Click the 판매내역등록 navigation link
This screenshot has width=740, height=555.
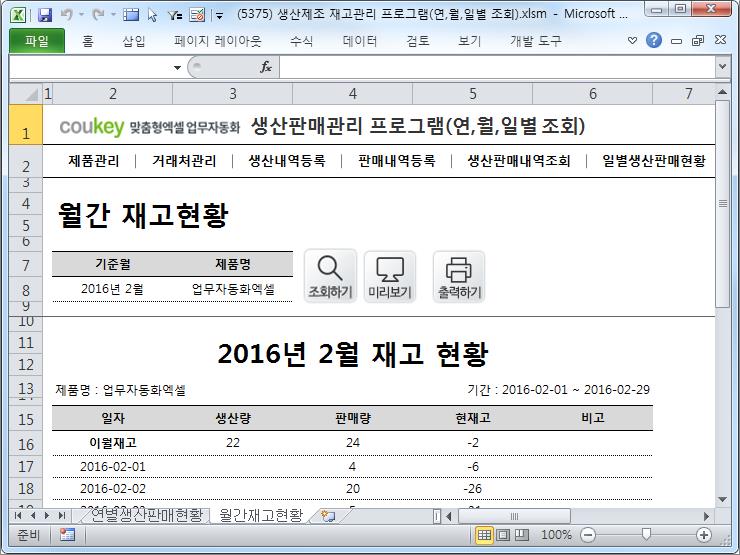click(x=396, y=161)
